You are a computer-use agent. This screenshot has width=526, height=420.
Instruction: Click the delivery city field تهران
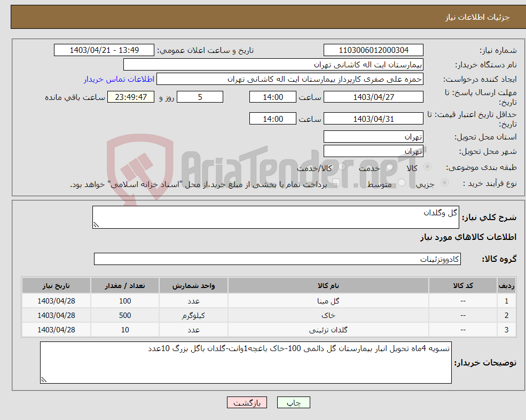coord(373,151)
